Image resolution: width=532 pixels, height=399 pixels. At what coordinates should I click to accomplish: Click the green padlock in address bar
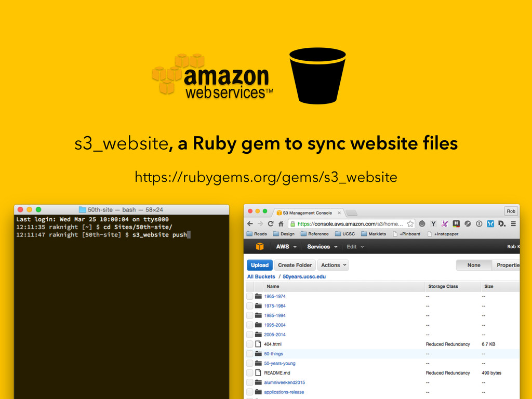tap(292, 224)
